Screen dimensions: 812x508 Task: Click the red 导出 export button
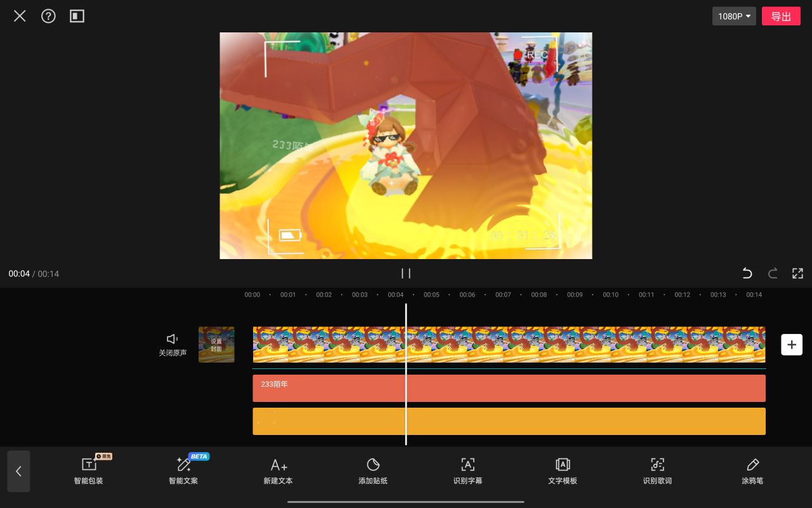781,17
